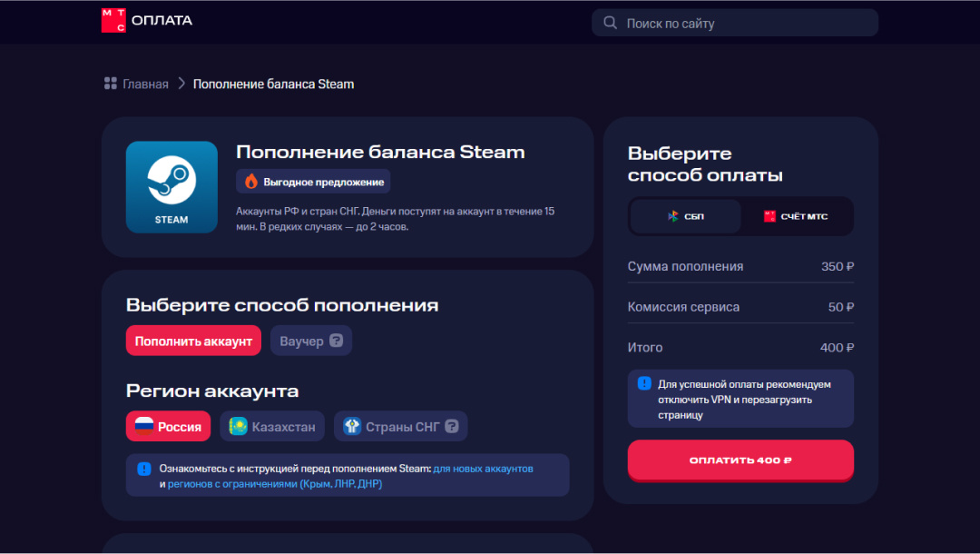
Task: Open 'для новых аккаунтов' instruction link
Action: [483, 469]
